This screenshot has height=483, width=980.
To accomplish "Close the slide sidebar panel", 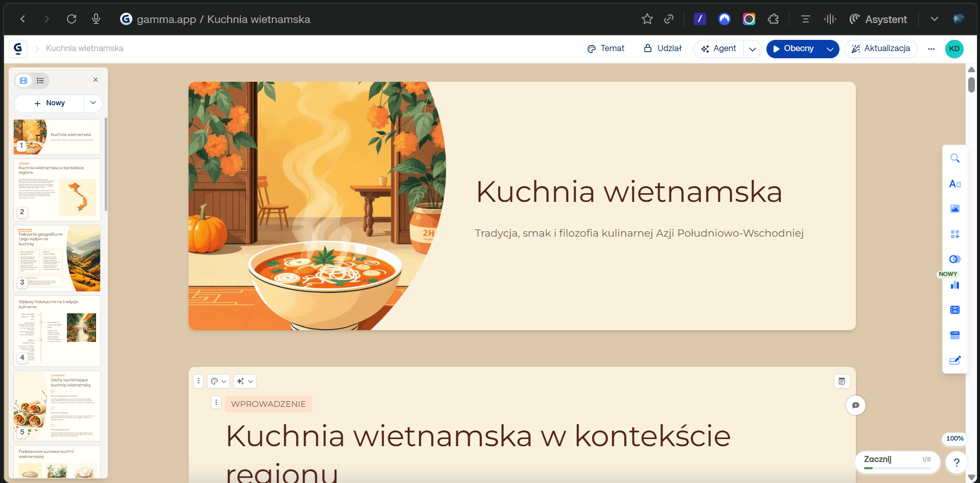I will [x=96, y=80].
